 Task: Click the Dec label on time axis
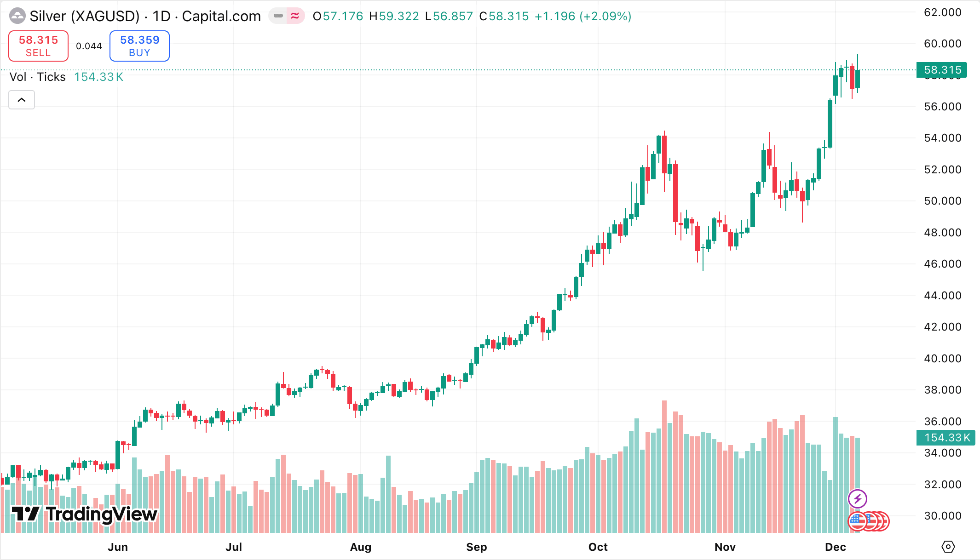click(x=835, y=547)
